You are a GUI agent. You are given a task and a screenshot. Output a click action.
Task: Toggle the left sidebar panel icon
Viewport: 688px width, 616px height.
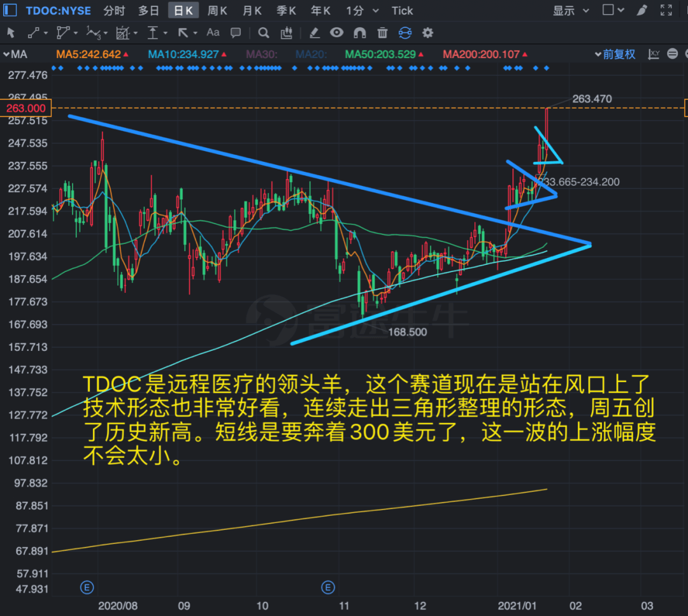click(x=10, y=10)
